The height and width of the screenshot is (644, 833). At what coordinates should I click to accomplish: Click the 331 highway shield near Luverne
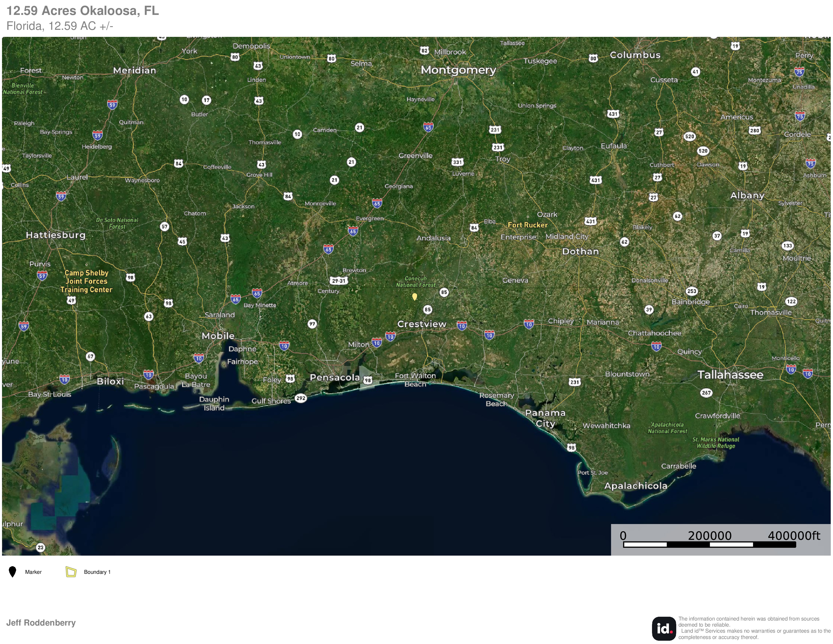(457, 162)
